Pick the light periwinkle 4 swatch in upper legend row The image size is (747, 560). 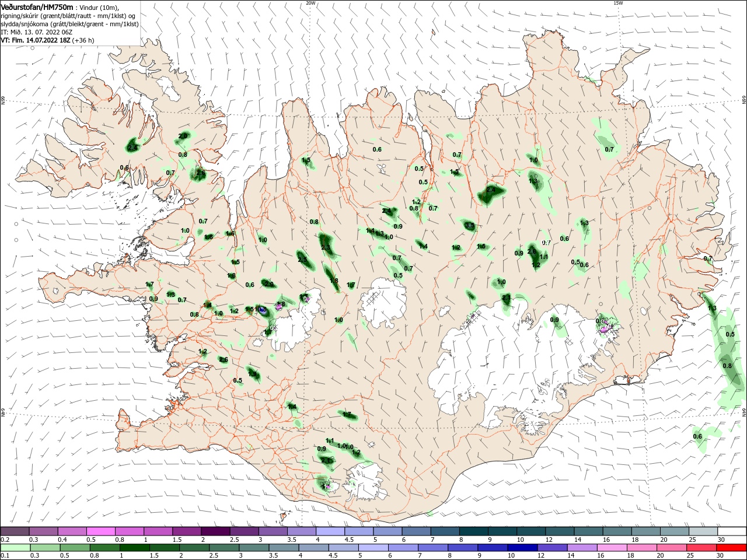330,531
